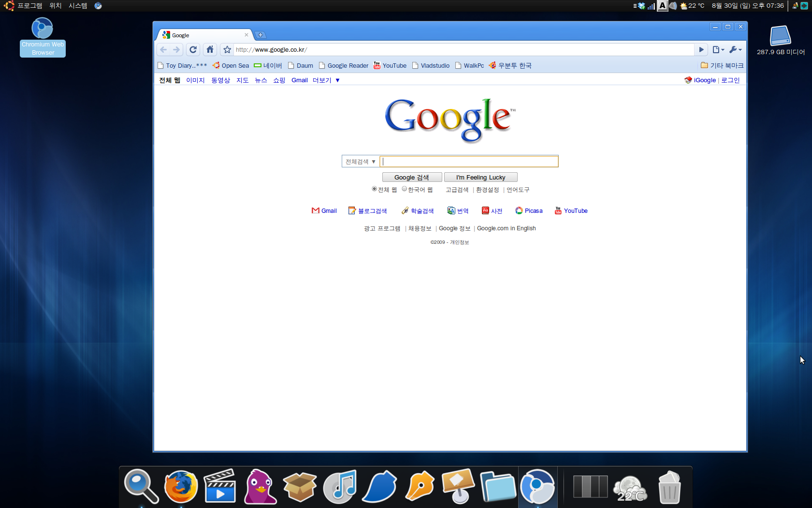Open a new tab with plus button
Viewport: 812px width, 508px height.
click(260, 35)
